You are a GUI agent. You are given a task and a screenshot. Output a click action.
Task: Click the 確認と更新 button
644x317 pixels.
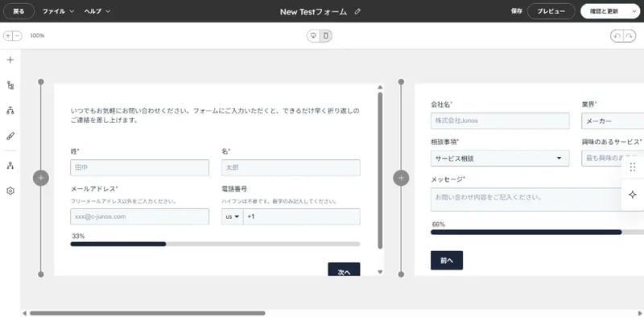[x=604, y=11]
